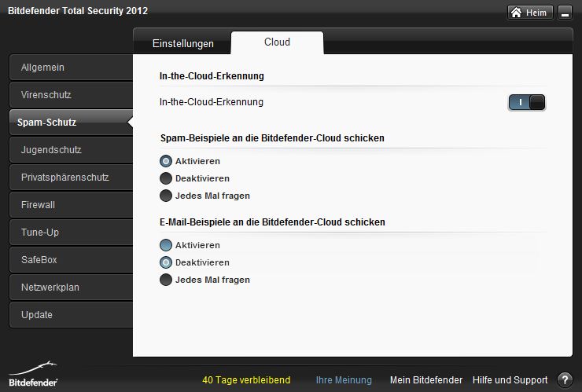Viewport: 582px width, 392px height.
Task: Toggle the In-the-Cloud-Erkennung switch
Action: click(x=527, y=102)
